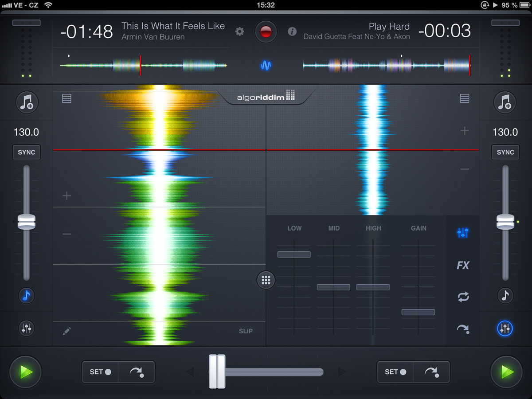
Task: Switch to the loop panel tab
Action: pos(463,297)
